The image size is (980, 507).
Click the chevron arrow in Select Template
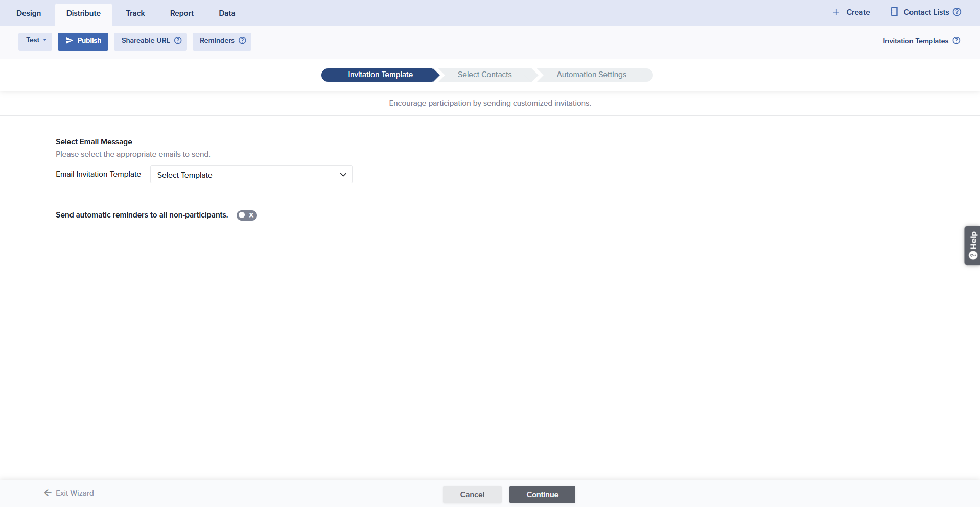click(343, 175)
